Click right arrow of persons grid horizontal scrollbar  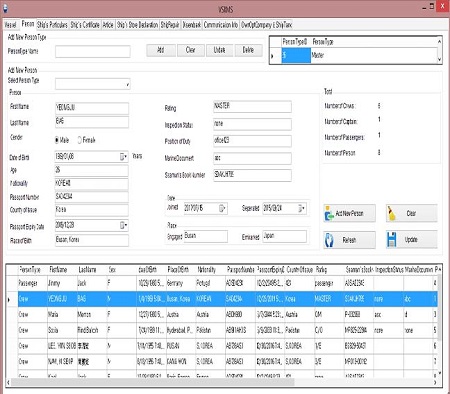point(435,382)
